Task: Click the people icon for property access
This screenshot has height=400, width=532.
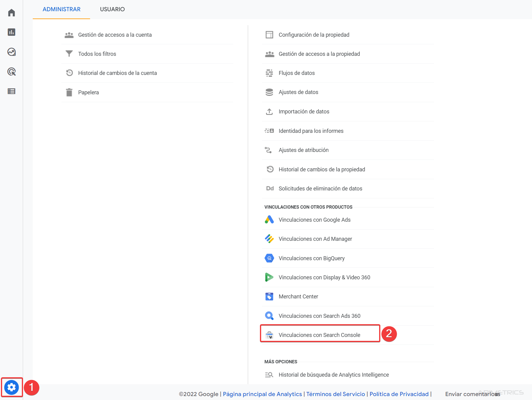Action: coord(269,54)
